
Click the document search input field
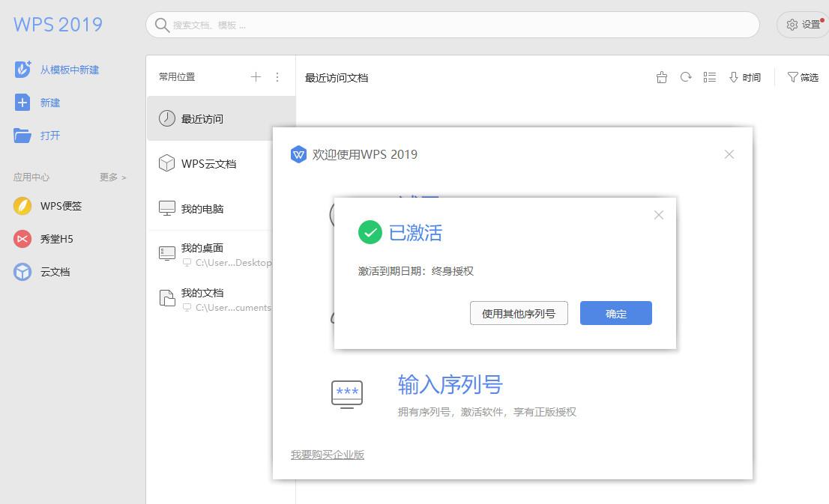coord(450,25)
